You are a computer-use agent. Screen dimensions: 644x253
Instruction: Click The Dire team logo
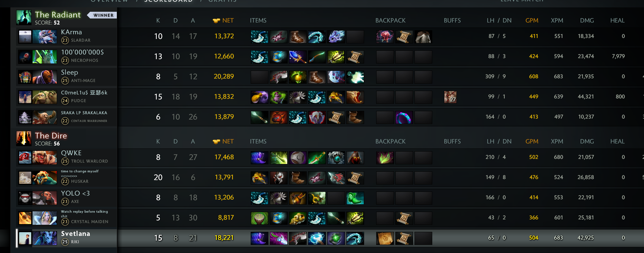[24, 138]
